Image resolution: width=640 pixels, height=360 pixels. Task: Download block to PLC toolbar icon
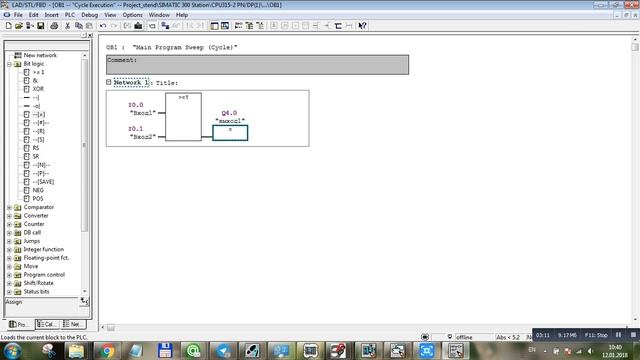[x=138, y=26]
